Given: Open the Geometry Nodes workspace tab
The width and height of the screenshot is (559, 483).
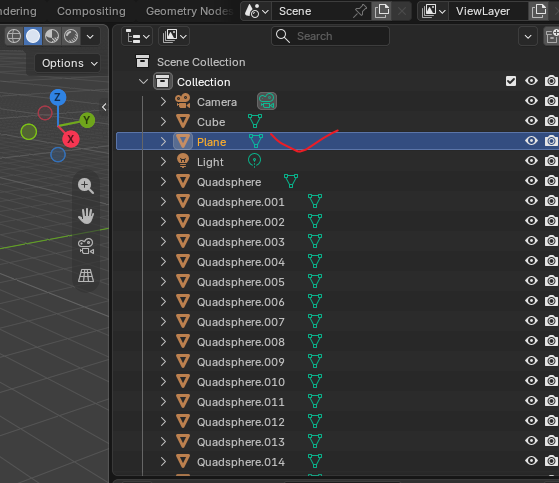Looking at the screenshot, I should (189, 11).
